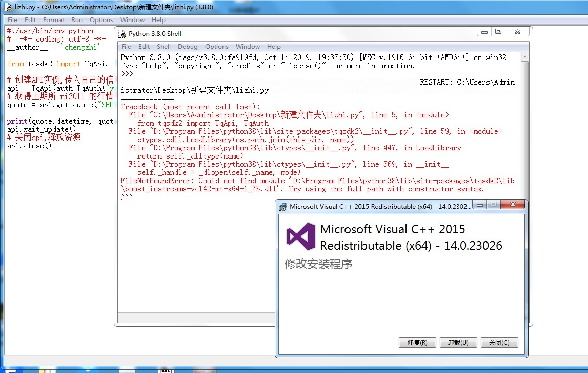Close the Python 3.8.0 Shell window
The width and height of the screenshot is (588, 373).
pos(517,31)
